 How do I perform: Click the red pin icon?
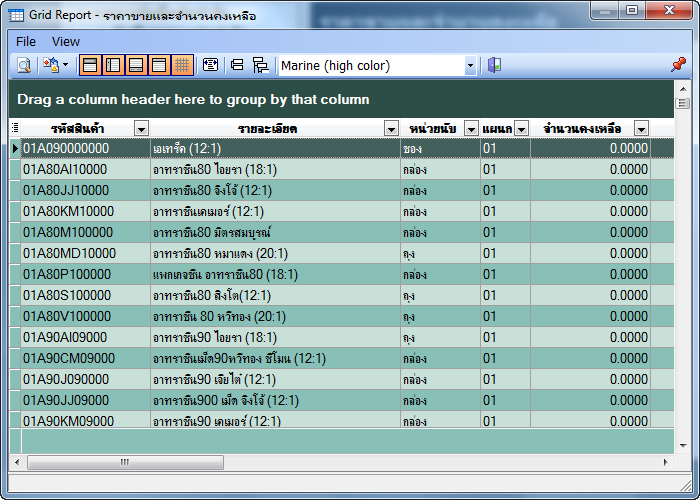click(678, 65)
